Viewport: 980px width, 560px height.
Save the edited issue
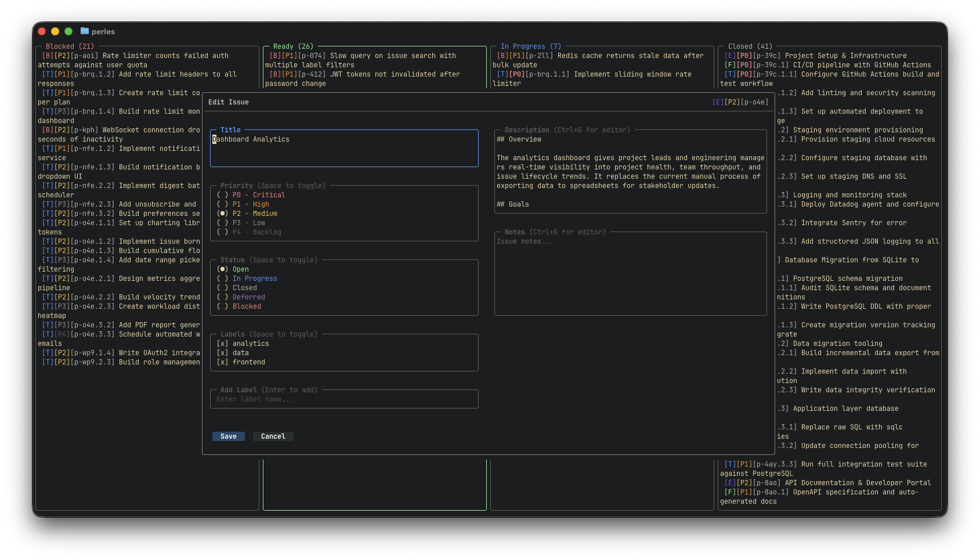(x=228, y=436)
